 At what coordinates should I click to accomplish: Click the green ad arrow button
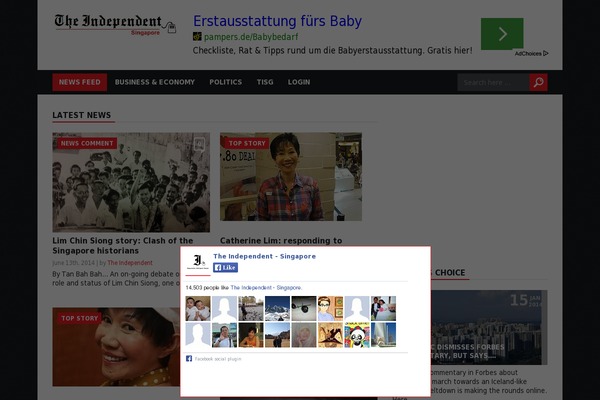pos(502,34)
